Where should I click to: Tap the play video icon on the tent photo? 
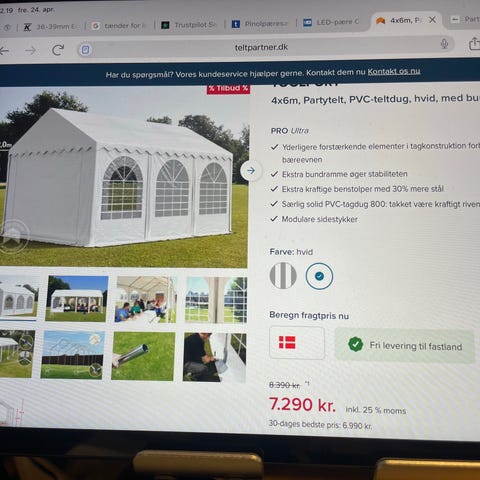click(13, 237)
